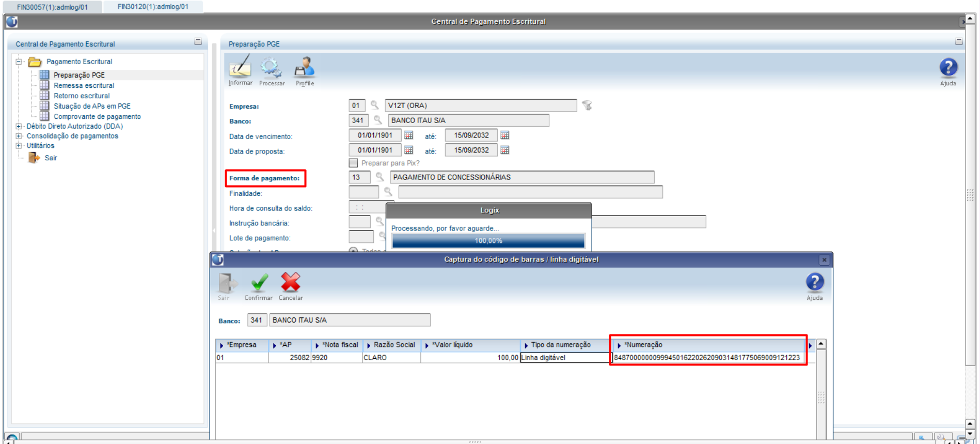Select Preparação PGE tree item
The height and width of the screenshot is (444, 980).
(x=79, y=75)
